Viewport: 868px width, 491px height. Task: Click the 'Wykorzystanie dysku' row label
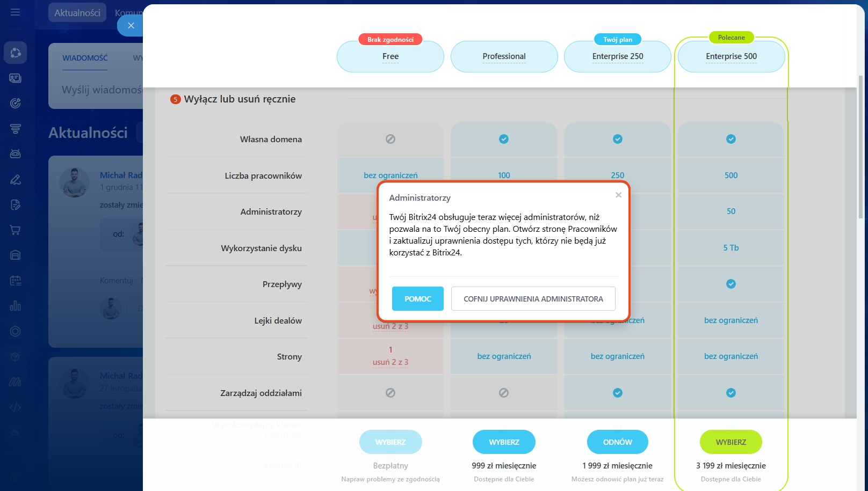click(x=262, y=248)
